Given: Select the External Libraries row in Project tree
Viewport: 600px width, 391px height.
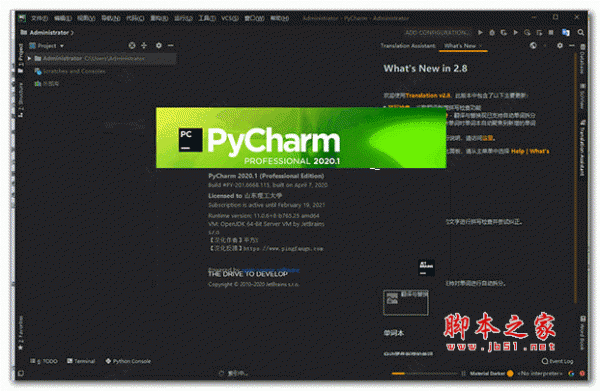Looking at the screenshot, I should [x=47, y=83].
